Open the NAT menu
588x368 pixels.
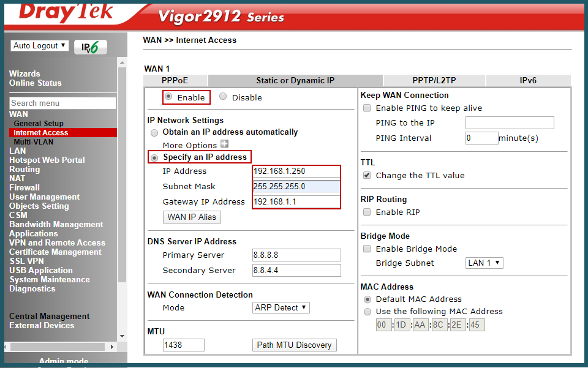click(17, 178)
